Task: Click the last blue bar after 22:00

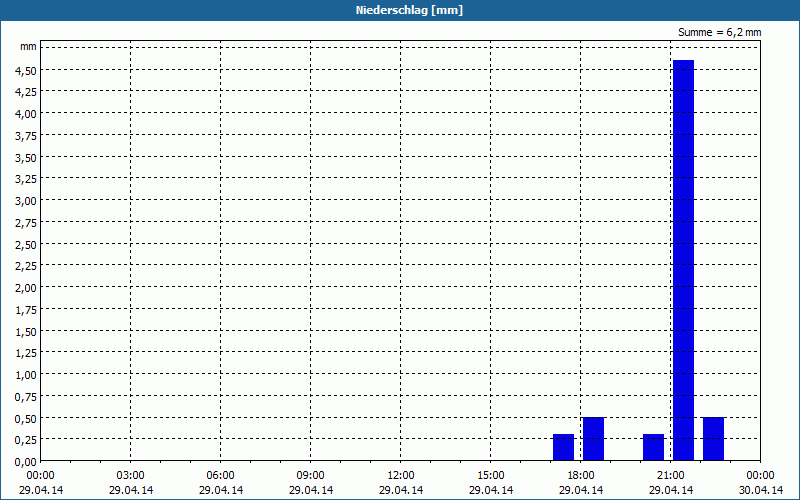Action: pos(713,439)
